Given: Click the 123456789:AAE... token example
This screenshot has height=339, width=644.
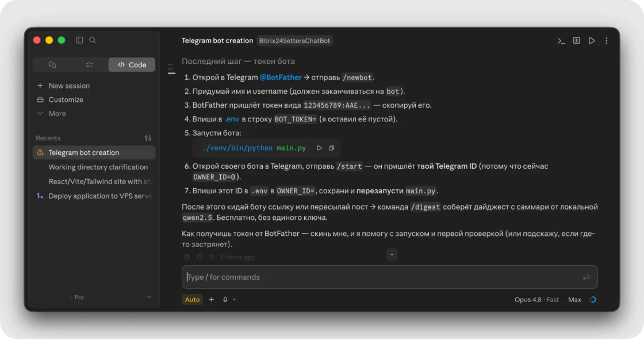Looking at the screenshot, I should (337, 105).
